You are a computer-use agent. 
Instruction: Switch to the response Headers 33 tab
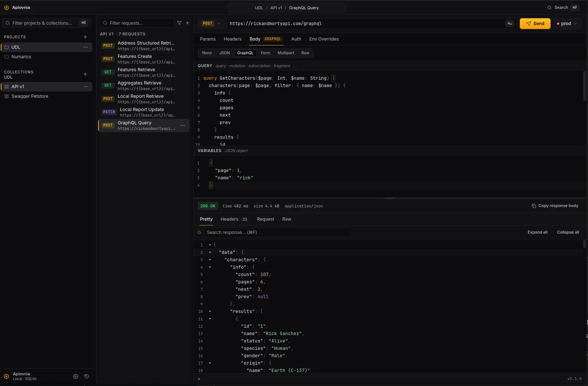234,219
